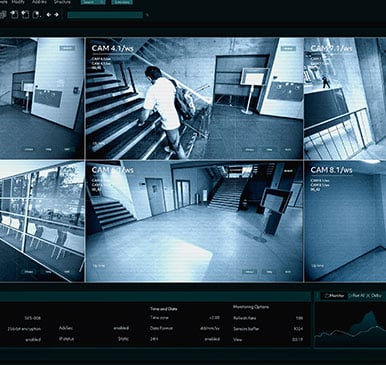This screenshot has width=386, height=365.
Task: Change the Refresh Rate value
Action: point(299,318)
